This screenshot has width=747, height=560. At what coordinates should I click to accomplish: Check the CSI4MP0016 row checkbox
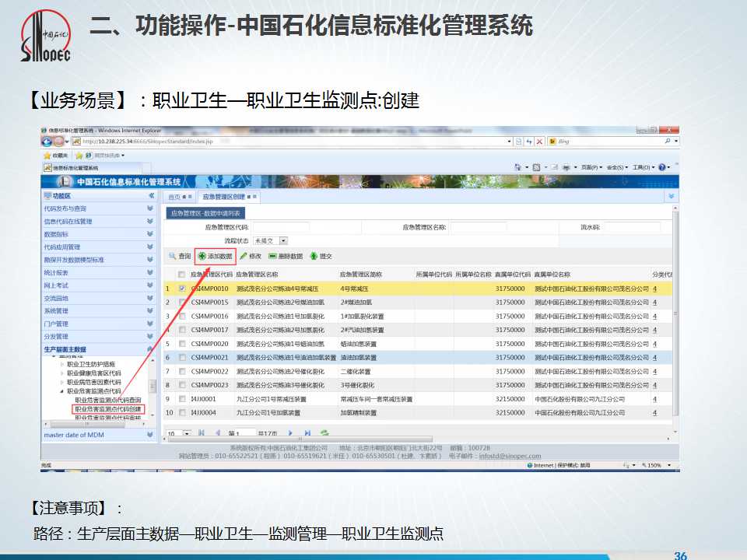tap(182, 317)
